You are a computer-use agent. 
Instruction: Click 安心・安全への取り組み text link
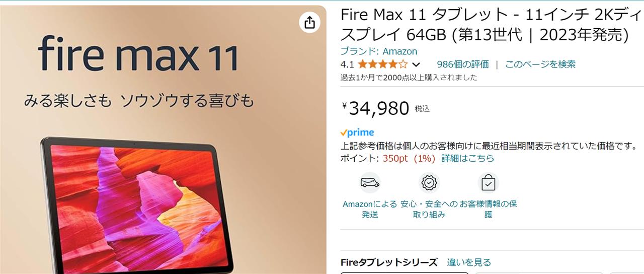pos(429,209)
